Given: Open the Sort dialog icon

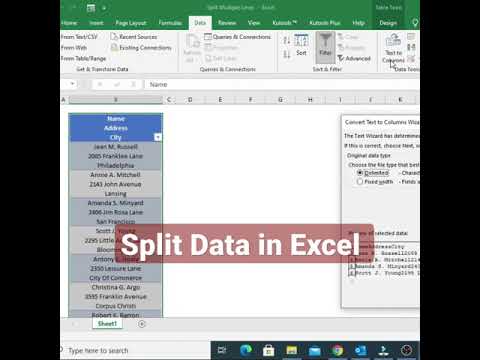Looking at the screenshot, I should coord(301,41).
